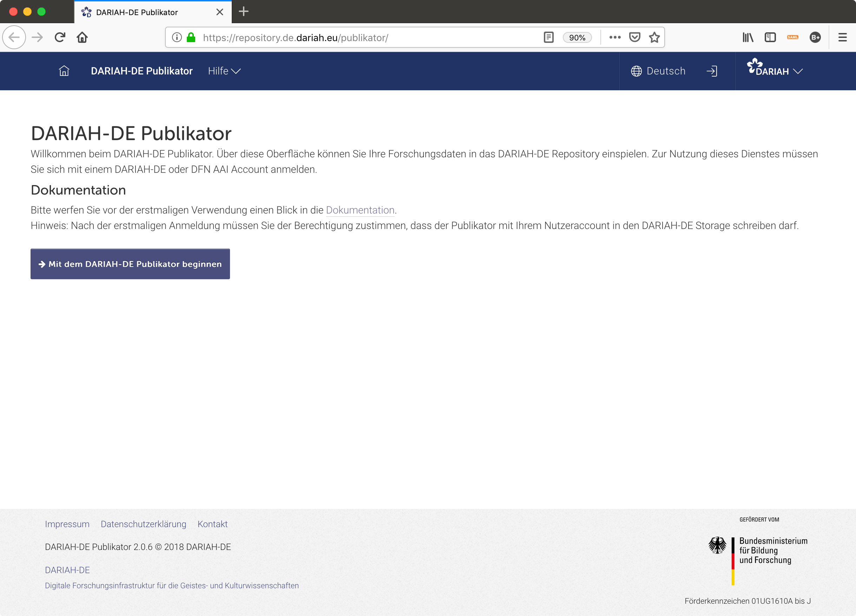Save page to Pocket
This screenshot has width=856, height=616.
click(x=634, y=37)
